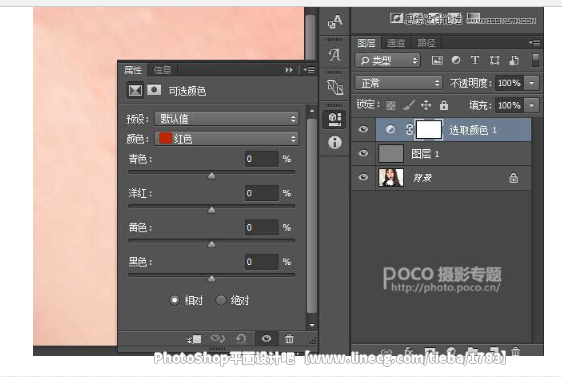The image size is (562, 377).
Task: Open the 预设 默认值 dropdown
Action: tap(226, 119)
